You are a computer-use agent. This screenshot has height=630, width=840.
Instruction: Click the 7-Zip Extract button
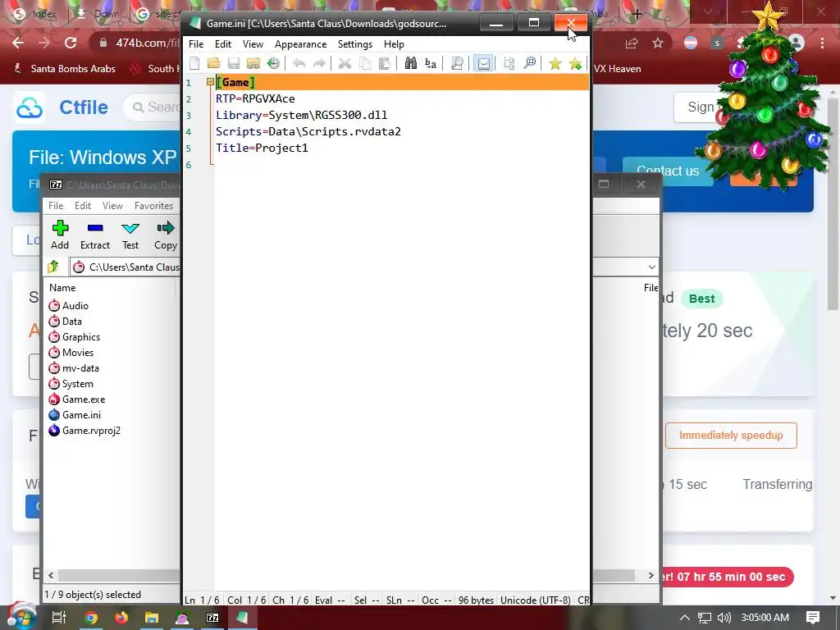[x=95, y=235]
